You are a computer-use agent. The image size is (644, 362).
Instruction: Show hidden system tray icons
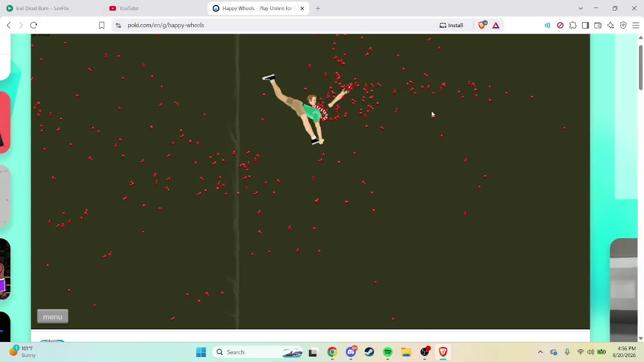(x=540, y=352)
